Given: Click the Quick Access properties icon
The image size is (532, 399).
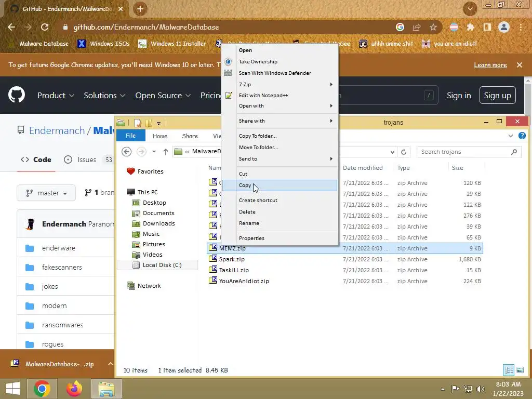Looking at the screenshot, I should [x=137, y=123].
